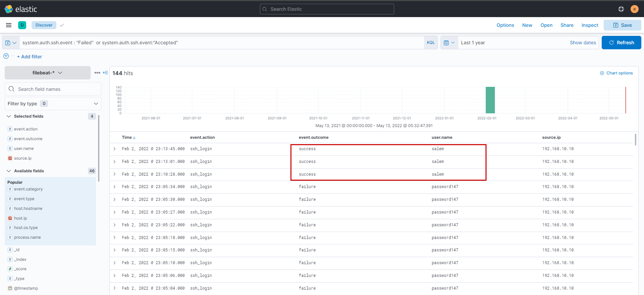Collapse the Selected fields section
644x295 pixels.
9,116
